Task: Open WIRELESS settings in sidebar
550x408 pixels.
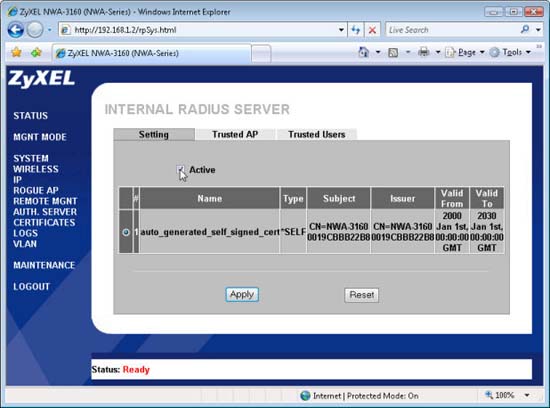Action: click(x=36, y=169)
